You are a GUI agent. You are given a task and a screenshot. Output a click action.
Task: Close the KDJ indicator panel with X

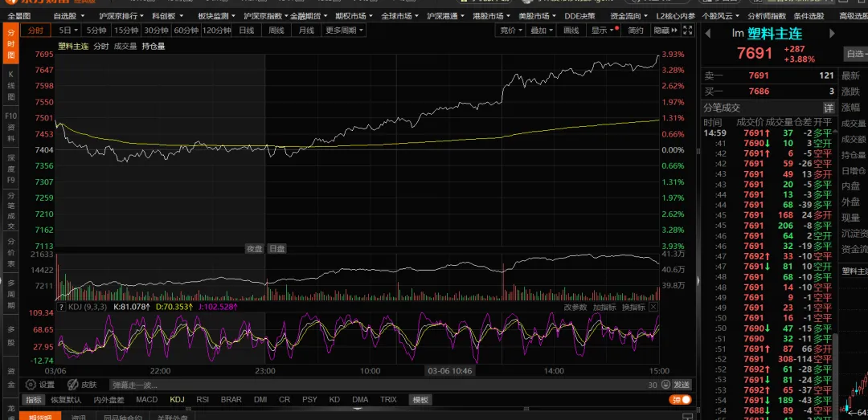[653, 307]
